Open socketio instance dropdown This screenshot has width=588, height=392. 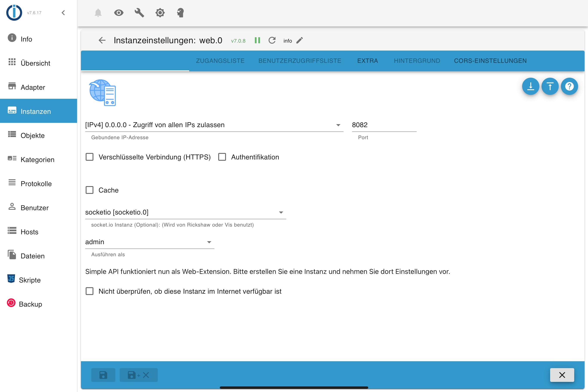[x=185, y=212]
